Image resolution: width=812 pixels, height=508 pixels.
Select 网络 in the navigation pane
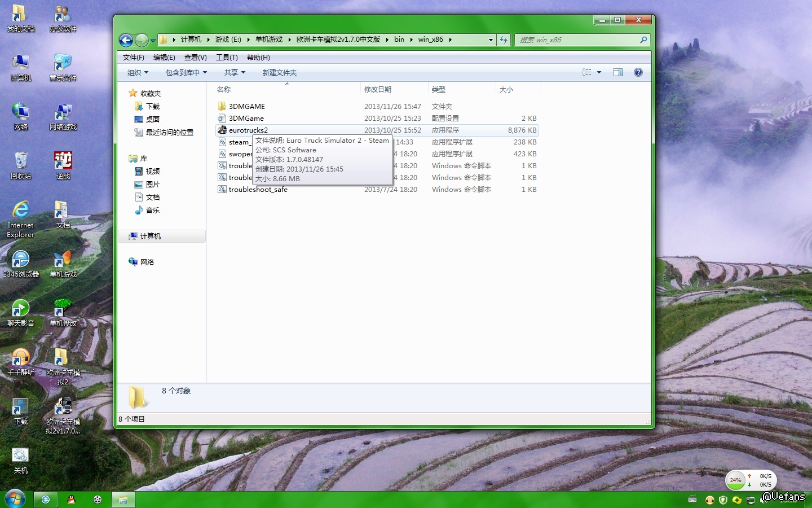pos(142,262)
